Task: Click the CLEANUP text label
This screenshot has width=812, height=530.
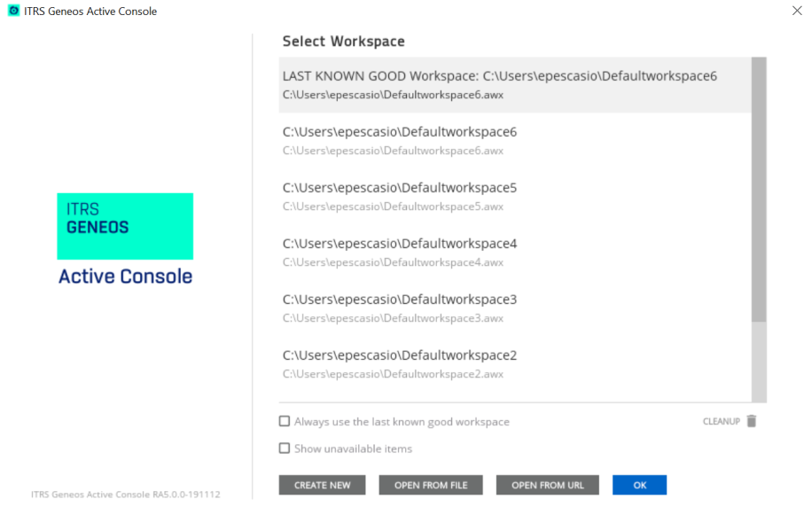Action: 721,422
